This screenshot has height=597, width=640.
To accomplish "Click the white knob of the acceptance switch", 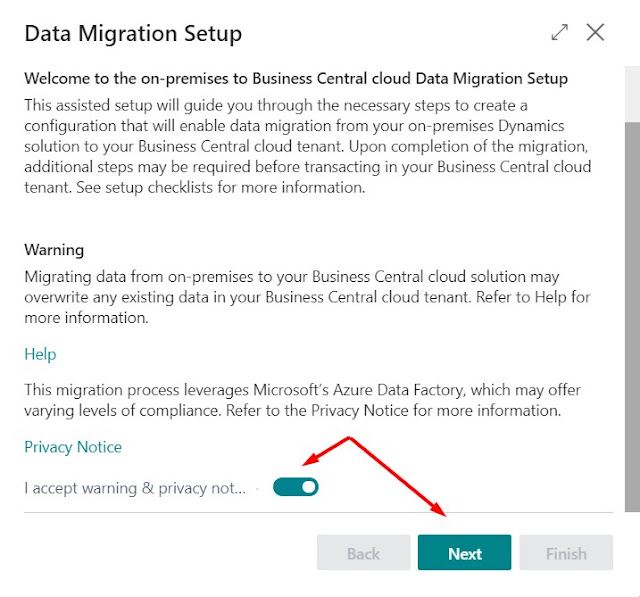I will 309,487.
